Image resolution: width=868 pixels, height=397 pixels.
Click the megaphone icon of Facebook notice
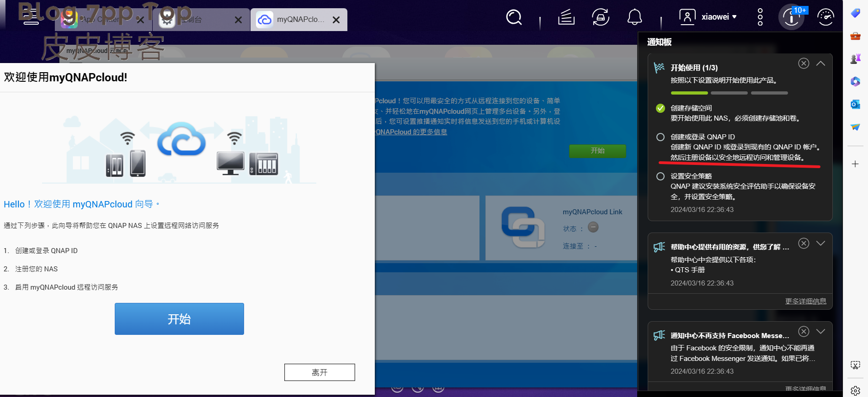(x=659, y=335)
